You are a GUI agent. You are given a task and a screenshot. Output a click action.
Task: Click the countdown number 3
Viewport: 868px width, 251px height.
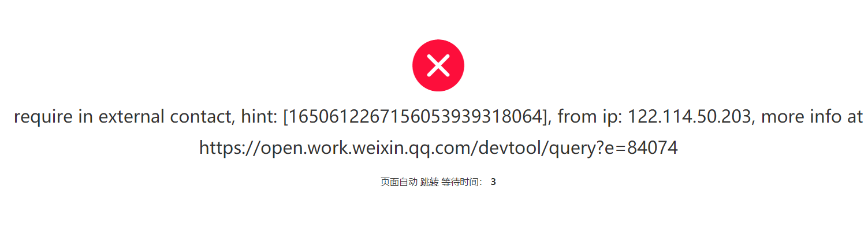click(x=493, y=182)
